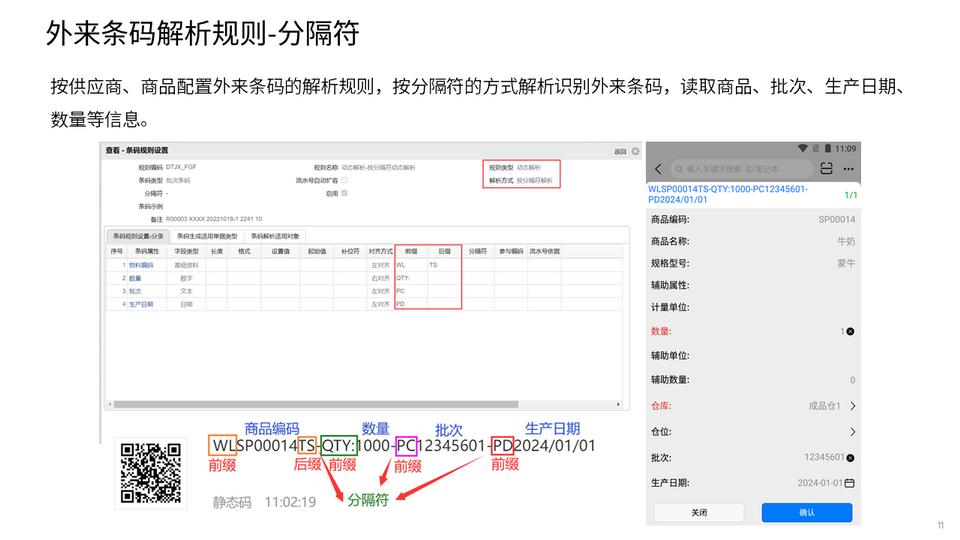The height and width of the screenshot is (540, 960).
Task: Clear the 数量 quantity value
Action: point(851,331)
